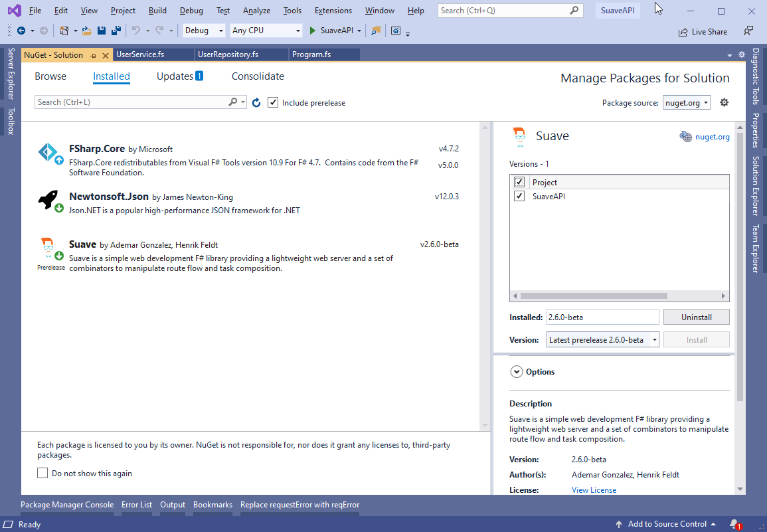Open the Package source nuget.org dropdown
Screen dimensions: 767x532
coord(687,103)
